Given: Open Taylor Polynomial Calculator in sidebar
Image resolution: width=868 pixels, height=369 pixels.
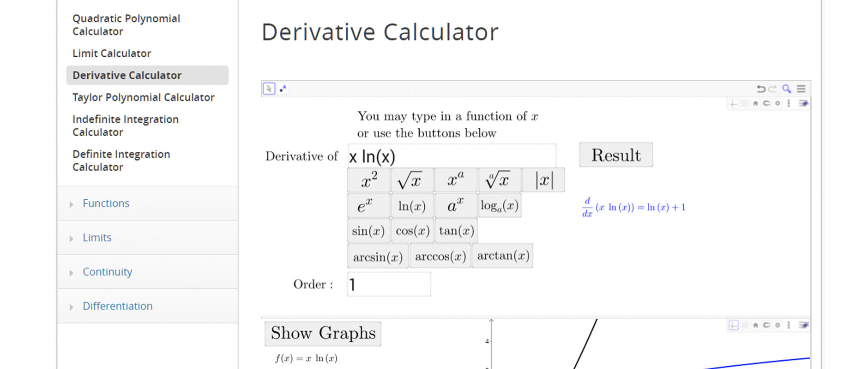Looking at the screenshot, I should pos(144,97).
